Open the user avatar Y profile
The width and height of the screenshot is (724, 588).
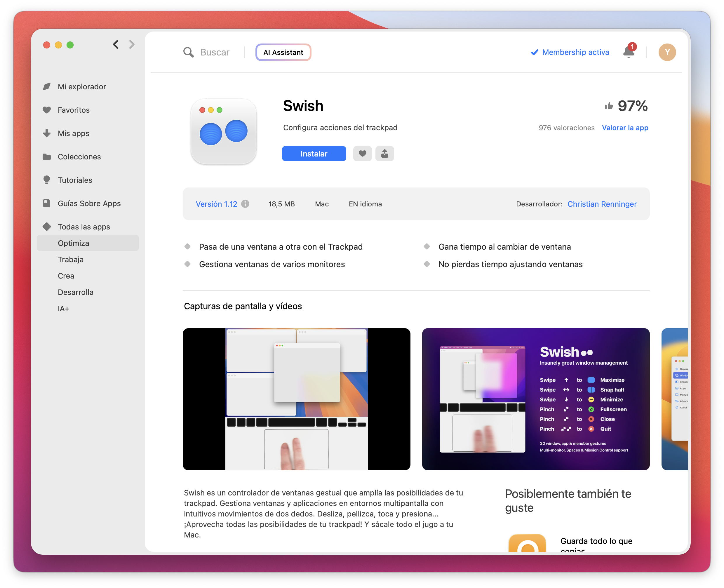[x=667, y=52]
